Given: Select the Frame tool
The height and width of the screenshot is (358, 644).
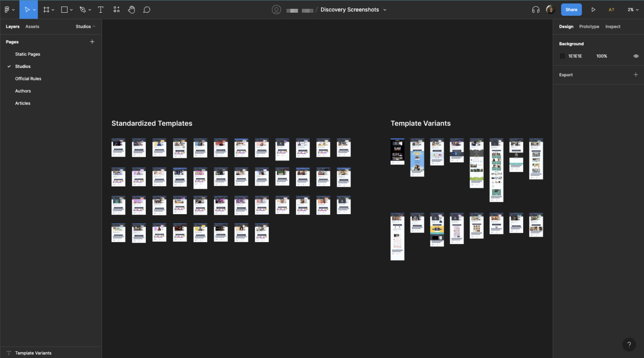Looking at the screenshot, I should [46, 10].
